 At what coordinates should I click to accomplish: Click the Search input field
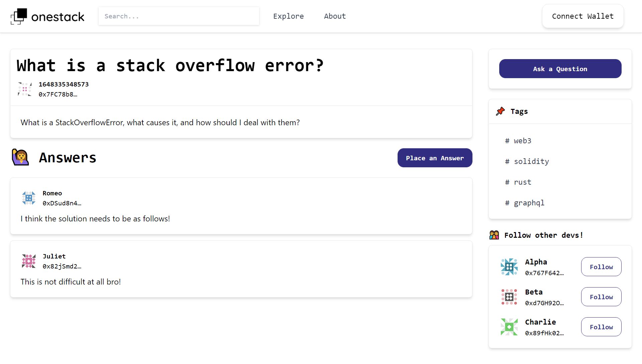coord(179,16)
